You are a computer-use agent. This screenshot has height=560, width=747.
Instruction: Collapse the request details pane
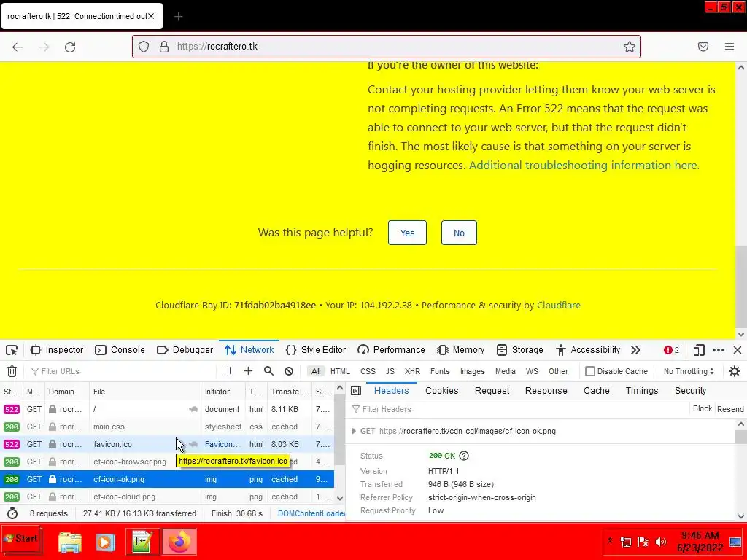point(356,391)
